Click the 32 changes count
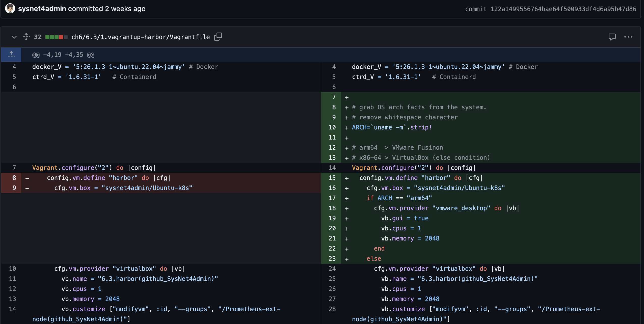644x324 pixels. pos(38,37)
